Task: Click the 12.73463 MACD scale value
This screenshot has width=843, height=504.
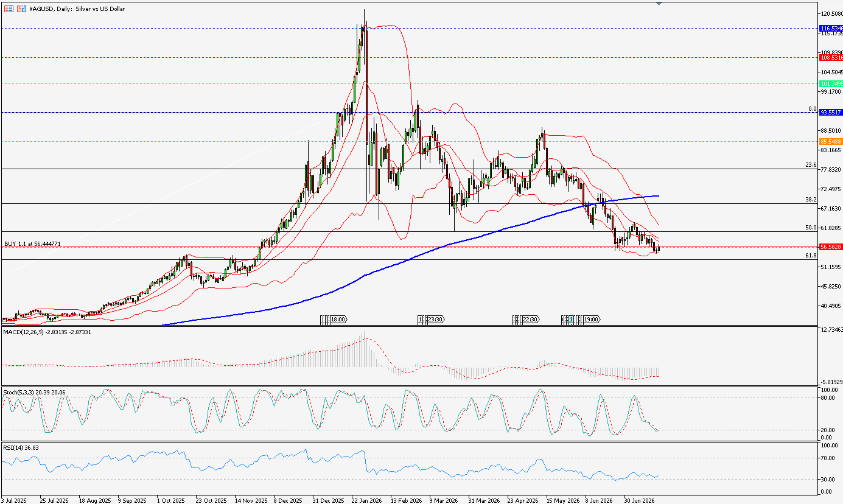Action: 831,330
